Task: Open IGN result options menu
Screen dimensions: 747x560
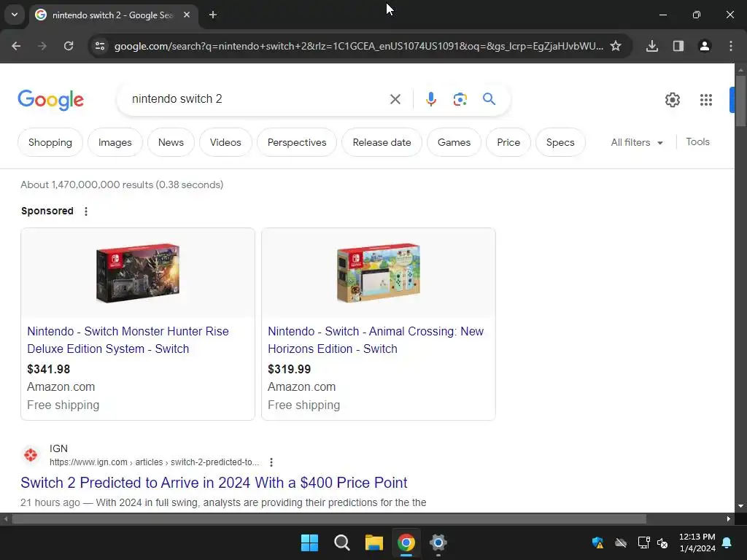Action: pyautogui.click(x=271, y=462)
